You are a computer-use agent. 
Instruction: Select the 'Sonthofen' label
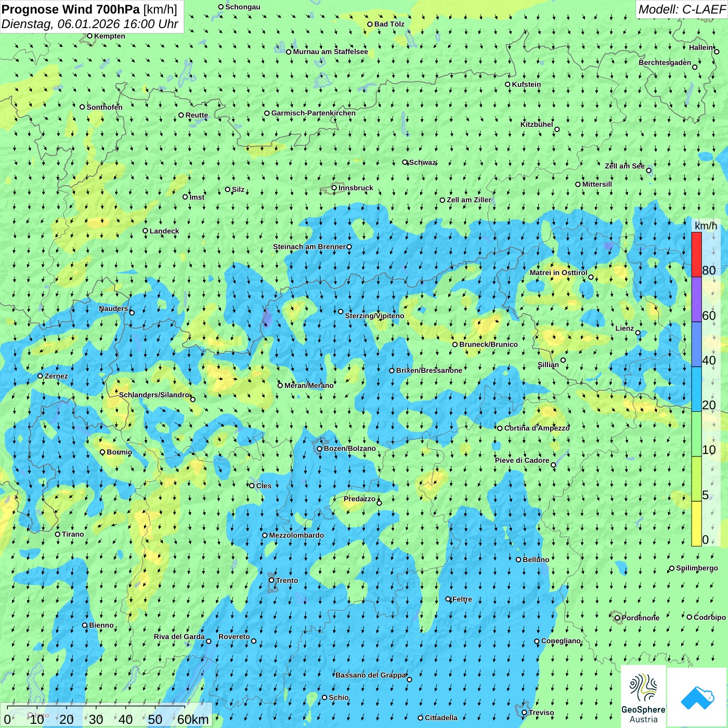(x=105, y=107)
